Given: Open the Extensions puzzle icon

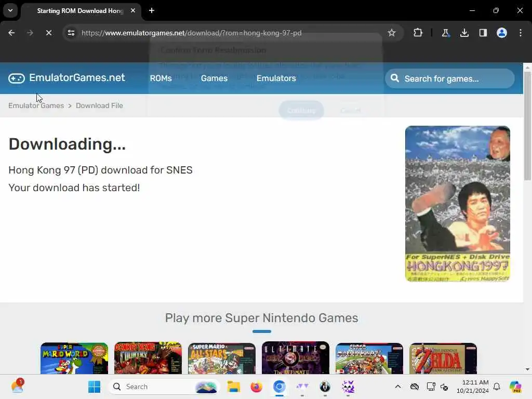Looking at the screenshot, I should [418, 33].
